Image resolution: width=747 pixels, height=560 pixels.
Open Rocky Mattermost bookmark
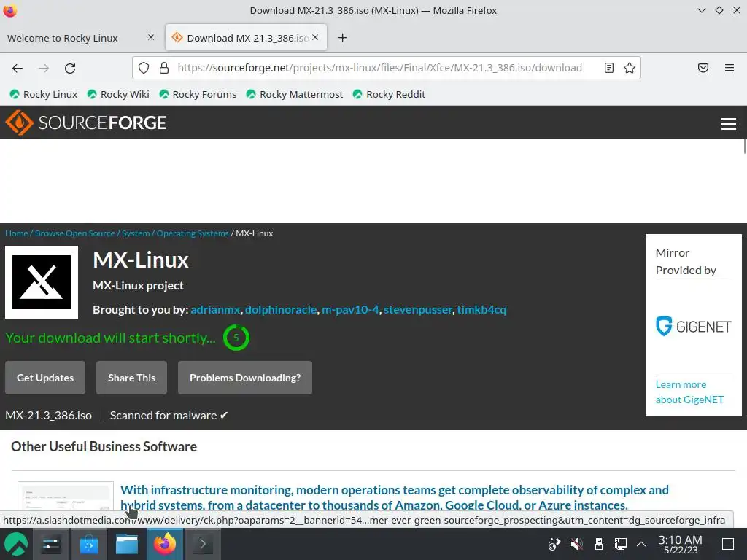295,94
